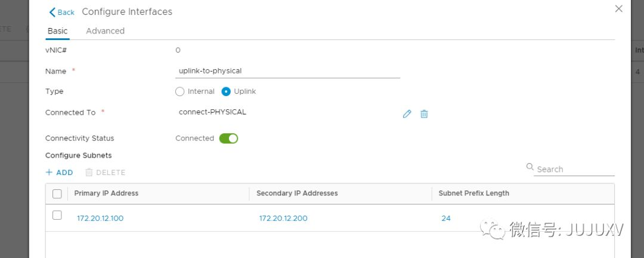Switch to the Basic tab
644x258 pixels.
click(57, 31)
